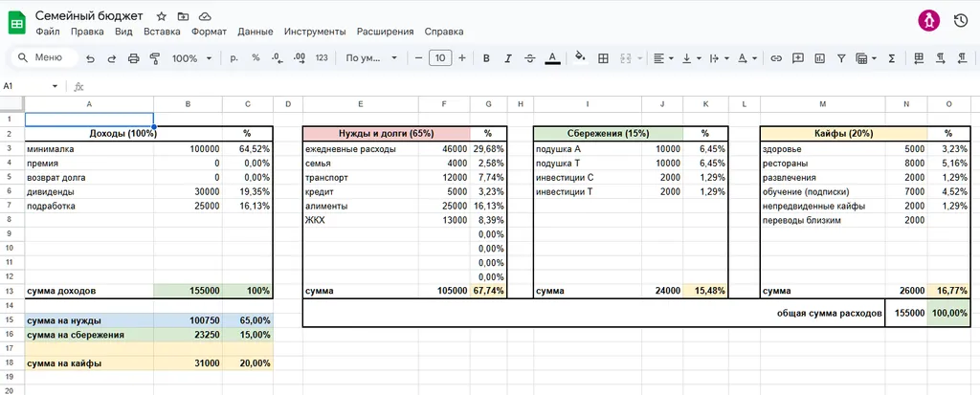Select the Paint format roller tool
The image size is (980, 395).
click(x=155, y=58)
